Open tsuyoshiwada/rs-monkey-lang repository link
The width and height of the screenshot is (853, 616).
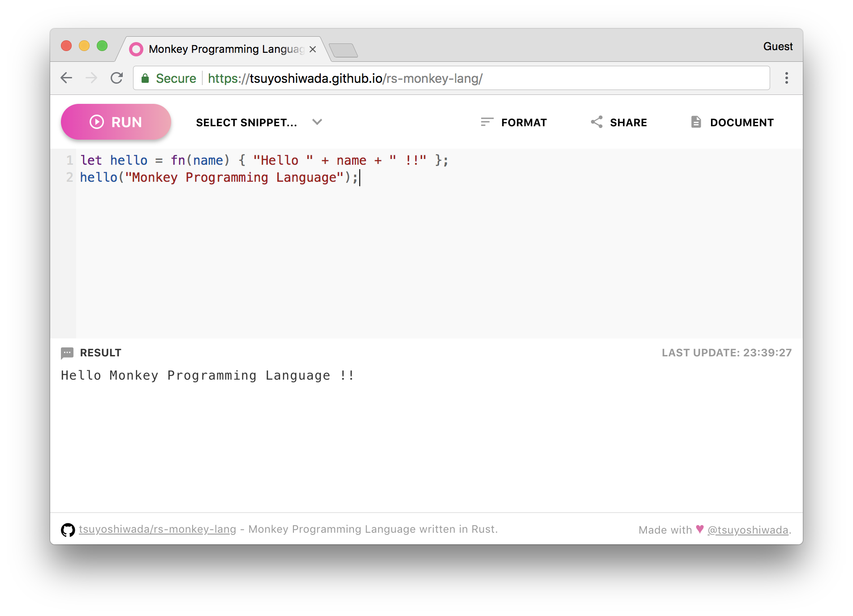(157, 529)
